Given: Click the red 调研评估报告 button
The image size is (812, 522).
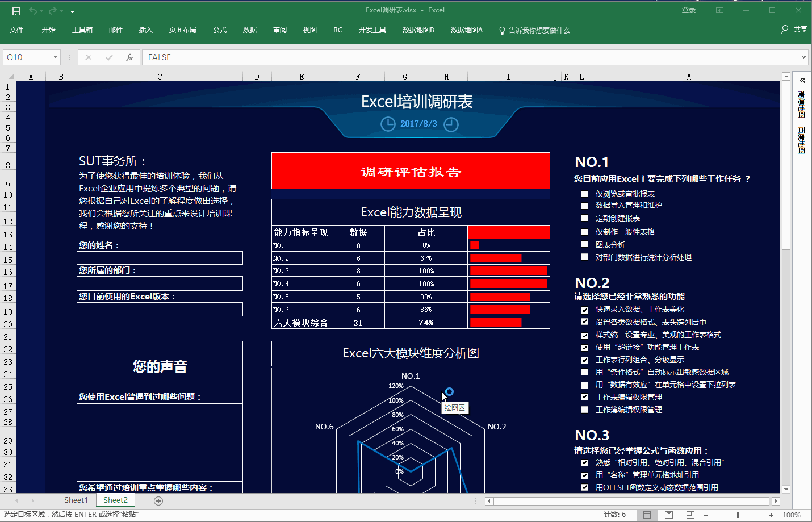Looking at the screenshot, I should click(x=411, y=170).
